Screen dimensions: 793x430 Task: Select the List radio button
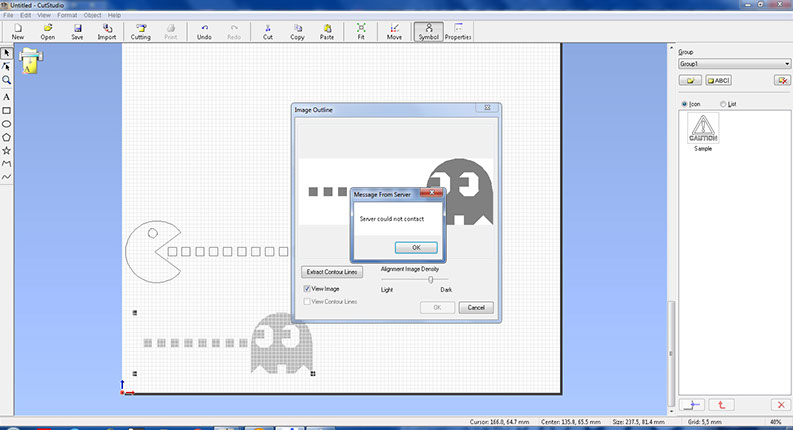(x=723, y=104)
